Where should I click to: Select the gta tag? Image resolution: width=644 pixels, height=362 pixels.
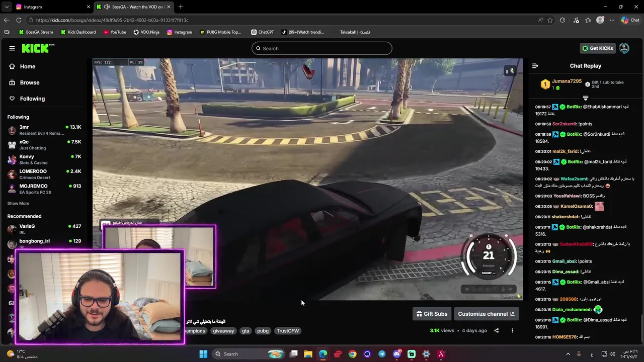click(246, 331)
